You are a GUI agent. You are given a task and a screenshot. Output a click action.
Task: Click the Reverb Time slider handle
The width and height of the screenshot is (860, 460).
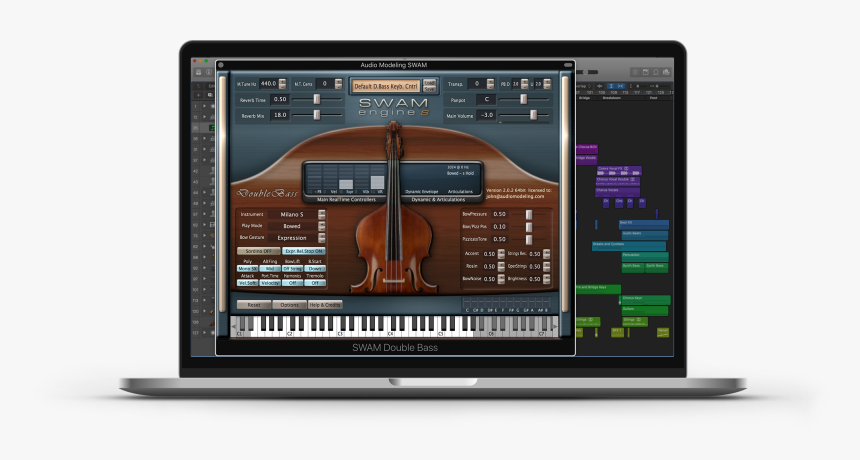click(x=316, y=99)
